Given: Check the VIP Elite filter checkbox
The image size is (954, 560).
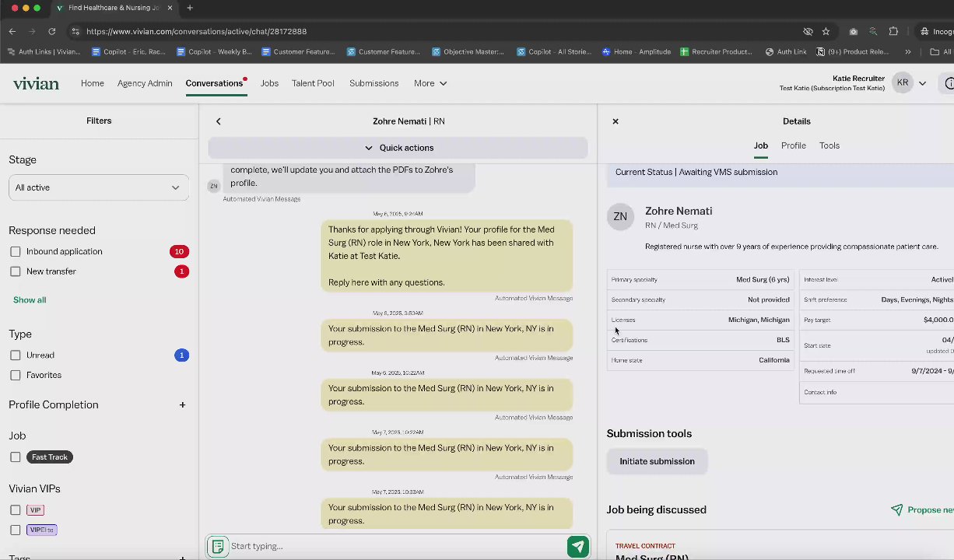Looking at the screenshot, I should tap(16, 530).
